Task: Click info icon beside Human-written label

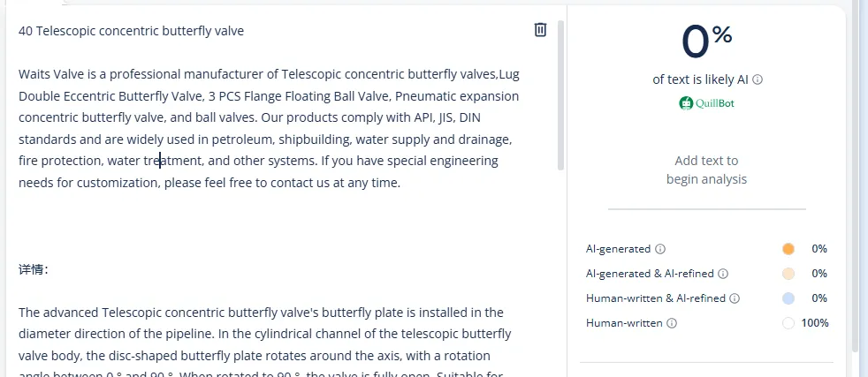Action: (x=672, y=323)
